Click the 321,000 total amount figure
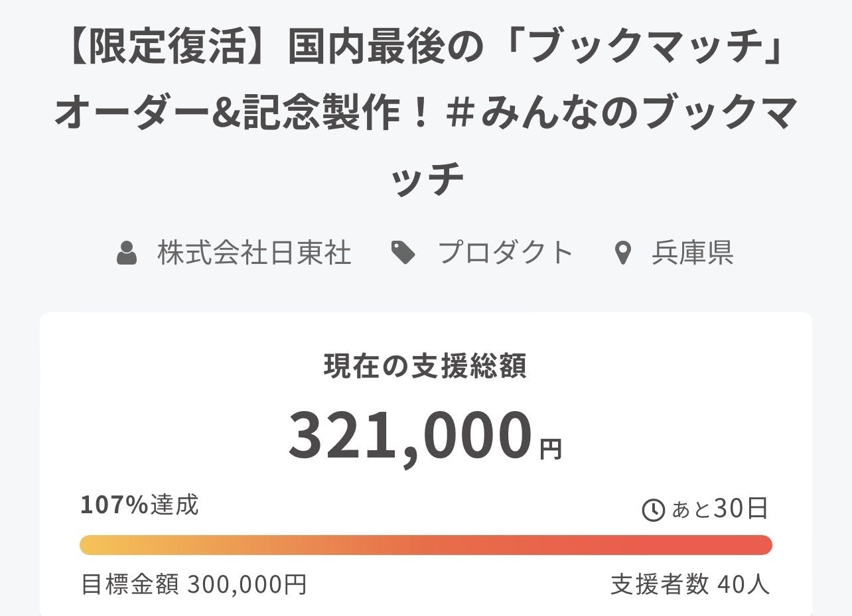Viewport: 852px width, 616px height. click(410, 435)
